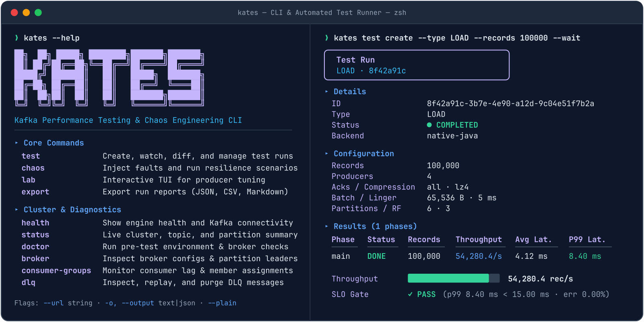The width and height of the screenshot is (644, 322).
Task: Expand the Cluster & Diagnostics section triangle
Action: (x=17, y=210)
